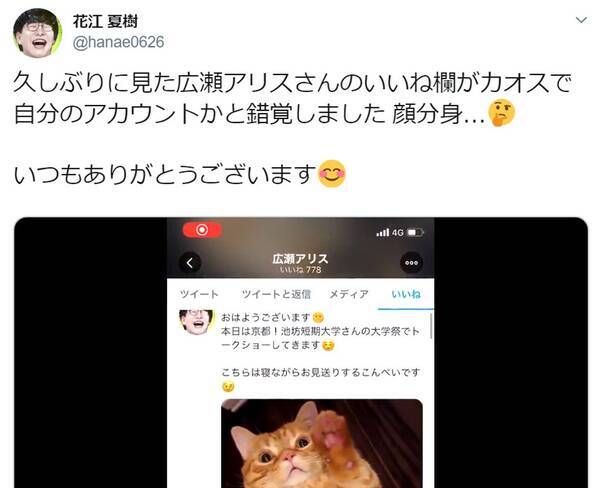Switch to the メディア tab
Image resolution: width=600 pixels, height=488 pixels.
(349, 294)
